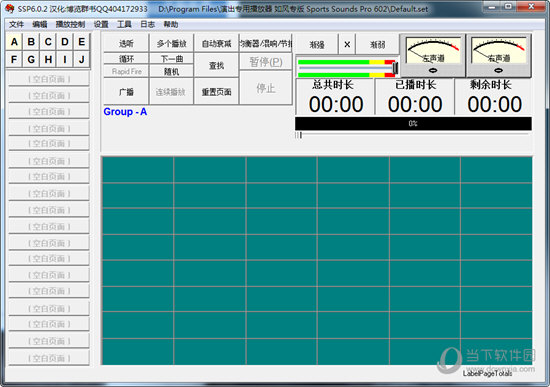Click the SSP app icon in title bar
Viewport: 550px width, 387px height.
tap(10, 8)
